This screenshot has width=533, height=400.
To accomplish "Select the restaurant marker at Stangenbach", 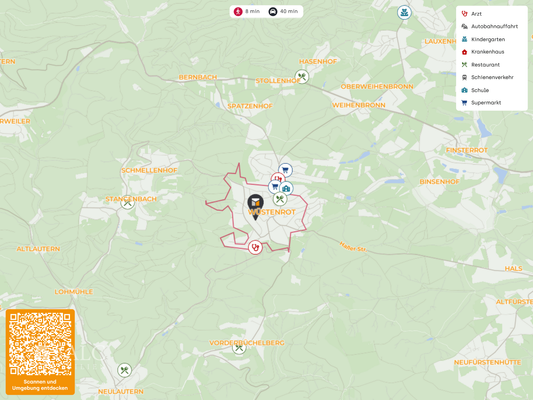I will 127,203.
